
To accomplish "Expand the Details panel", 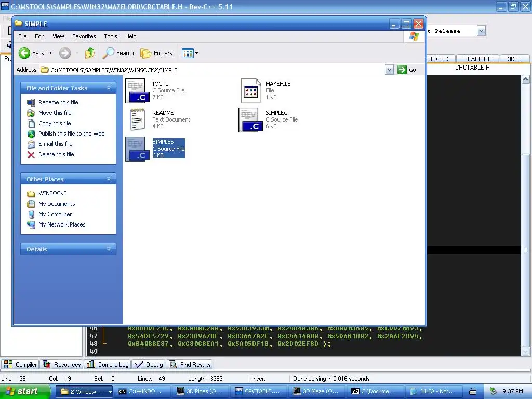I will click(109, 249).
